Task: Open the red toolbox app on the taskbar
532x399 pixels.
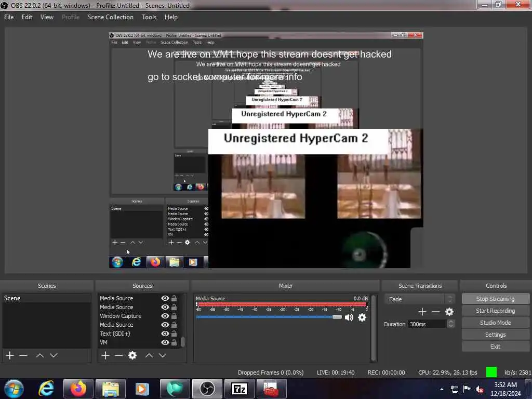Action: click(x=271, y=389)
